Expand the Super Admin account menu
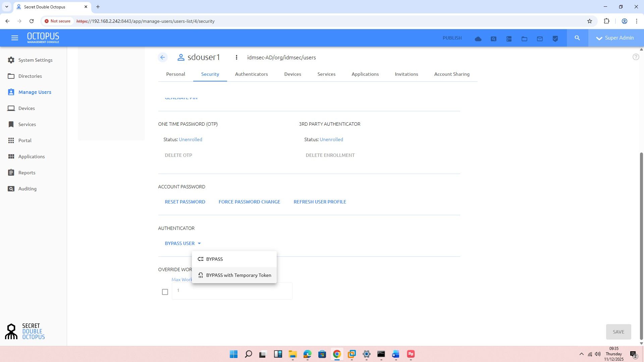Image resolution: width=644 pixels, height=362 pixels. click(x=616, y=38)
